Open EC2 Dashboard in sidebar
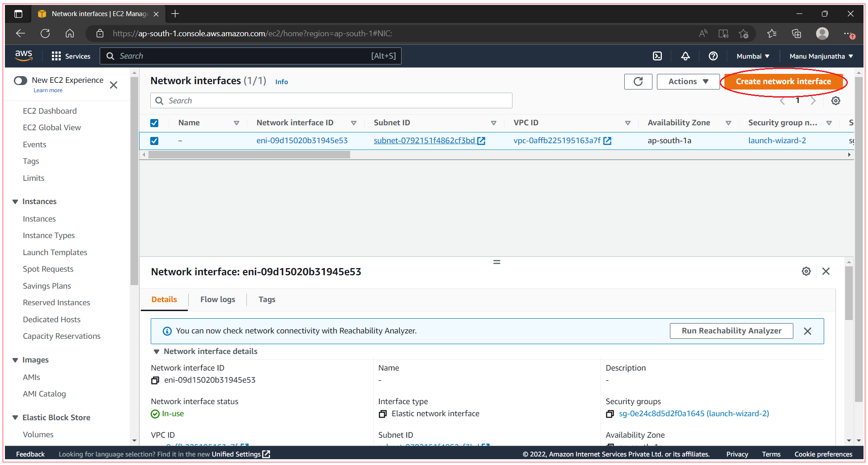 [x=50, y=111]
